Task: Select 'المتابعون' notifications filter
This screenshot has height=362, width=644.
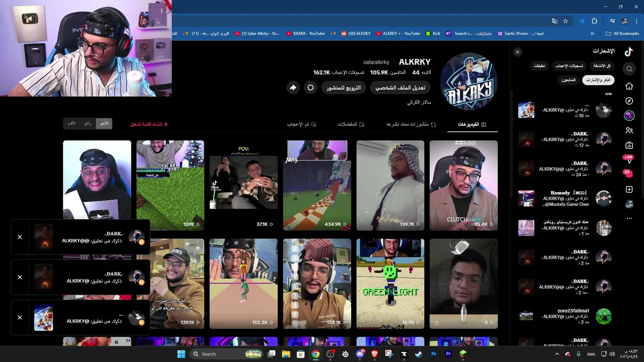Action: pos(569,80)
